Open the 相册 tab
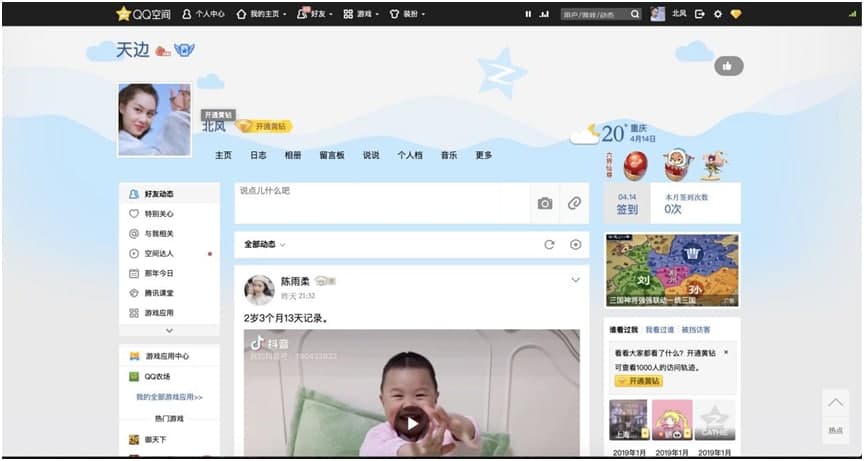Image resolution: width=864 pixels, height=461 pixels. pos(293,155)
